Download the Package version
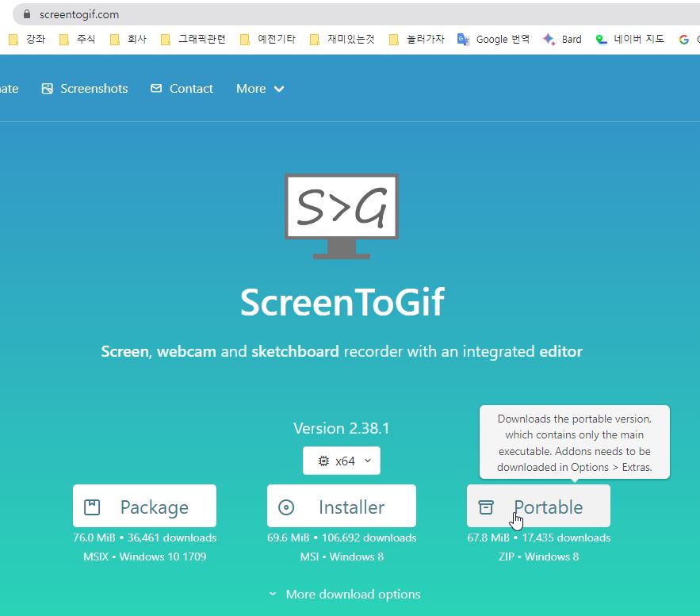 pos(144,506)
